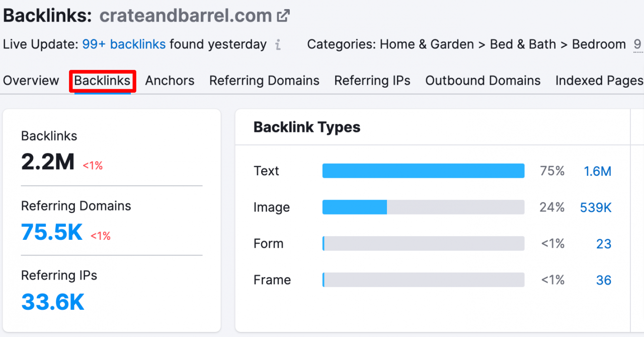Click the 36 Frame backlinks count
644x337 pixels.
[x=604, y=280]
